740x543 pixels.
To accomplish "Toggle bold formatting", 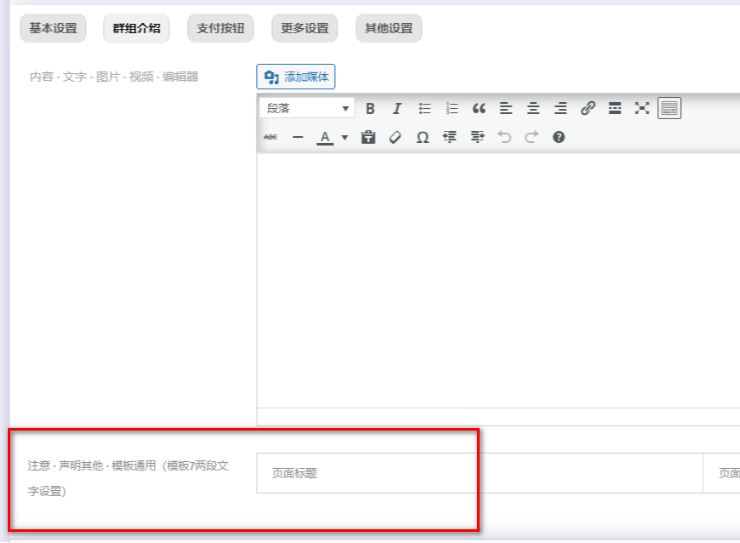I will point(370,109).
